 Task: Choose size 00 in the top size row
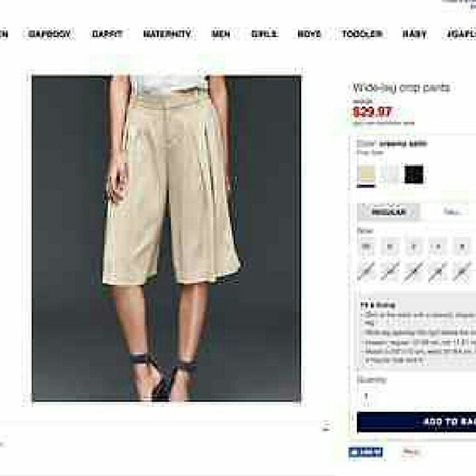point(366,246)
